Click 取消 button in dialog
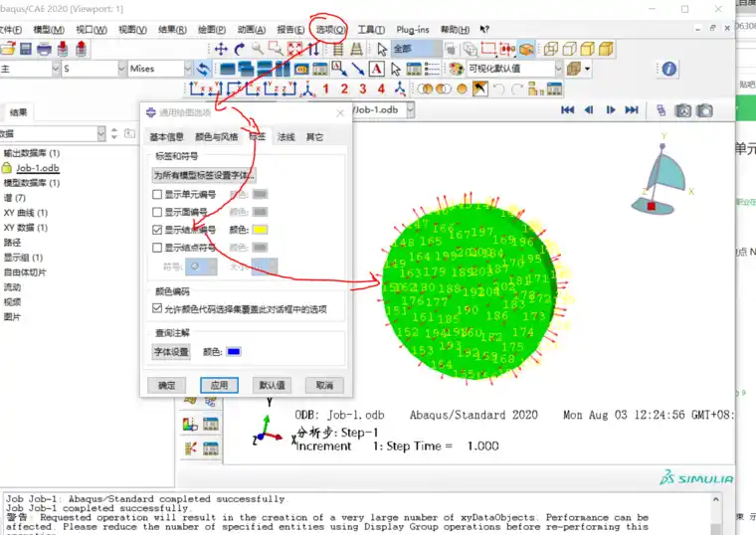 (324, 385)
